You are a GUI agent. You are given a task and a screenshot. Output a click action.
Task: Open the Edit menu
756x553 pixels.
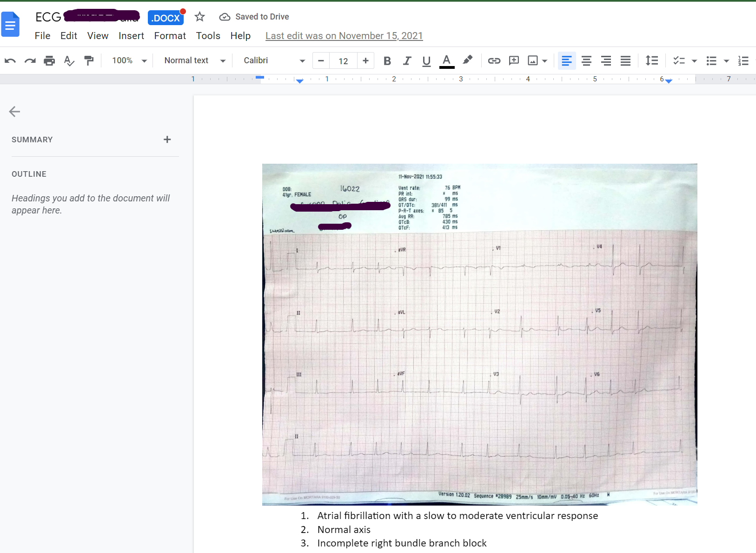69,36
